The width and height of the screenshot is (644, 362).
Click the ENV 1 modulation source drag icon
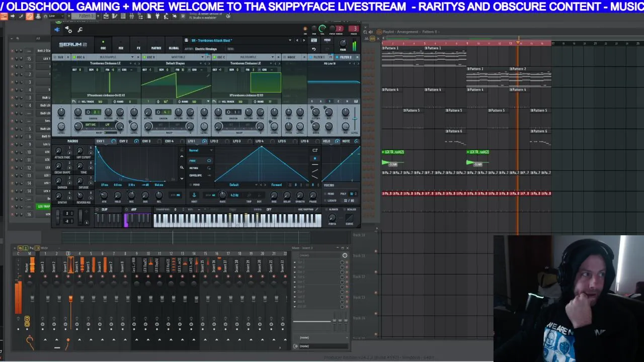click(113, 141)
